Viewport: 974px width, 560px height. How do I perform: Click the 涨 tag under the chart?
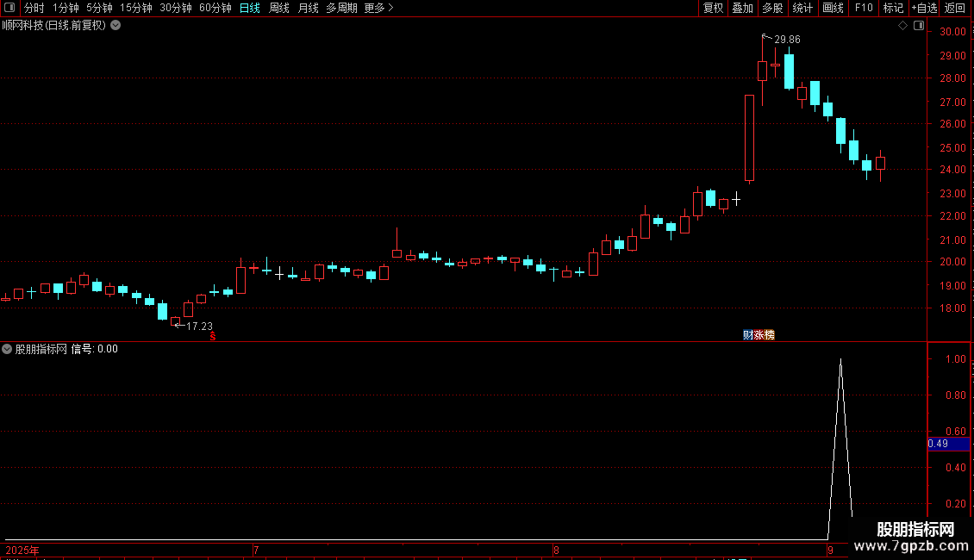[x=759, y=335]
